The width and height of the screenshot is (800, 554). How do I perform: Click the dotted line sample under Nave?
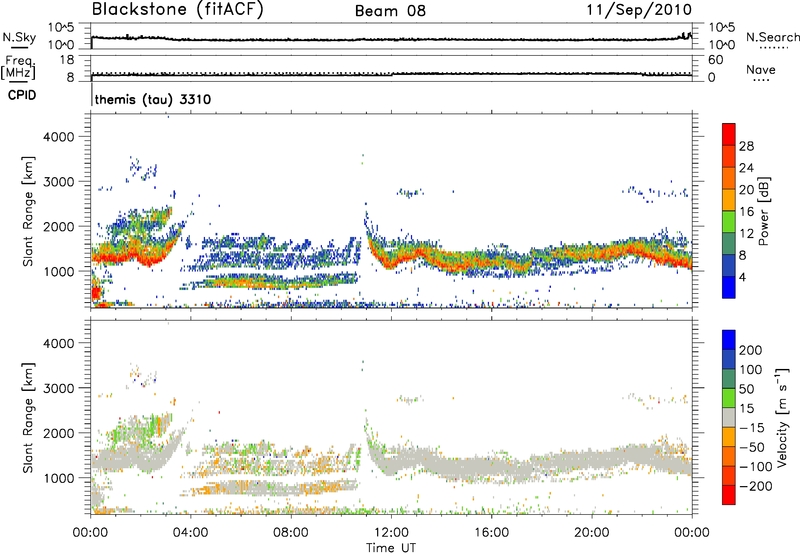coord(761,80)
